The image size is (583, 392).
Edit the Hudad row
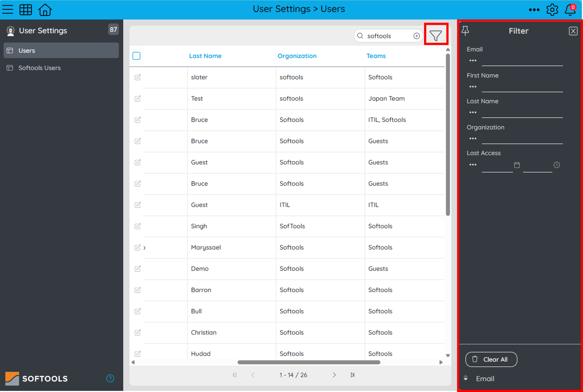click(138, 354)
